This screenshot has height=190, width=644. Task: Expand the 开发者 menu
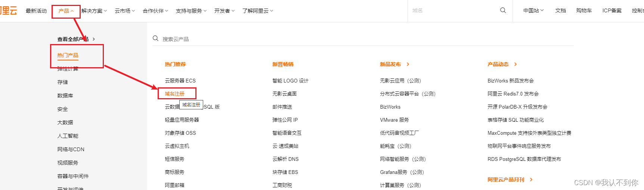coord(225,11)
